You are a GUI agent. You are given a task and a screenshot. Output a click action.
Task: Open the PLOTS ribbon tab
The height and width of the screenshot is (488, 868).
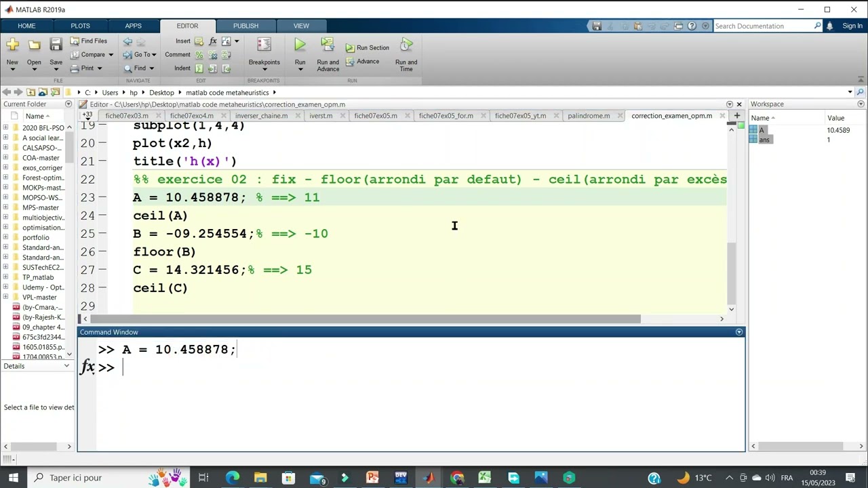coord(80,26)
